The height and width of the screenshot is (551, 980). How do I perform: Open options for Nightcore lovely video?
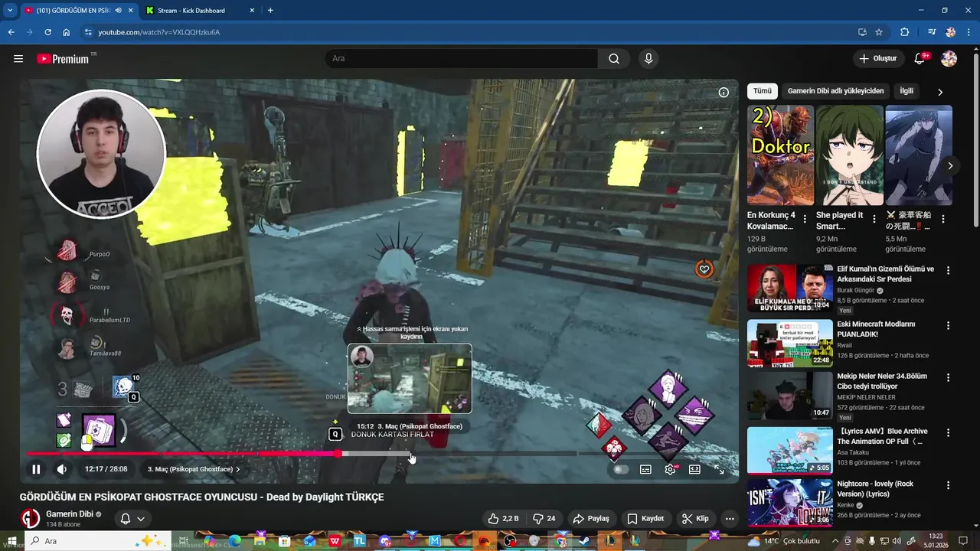[x=949, y=485]
